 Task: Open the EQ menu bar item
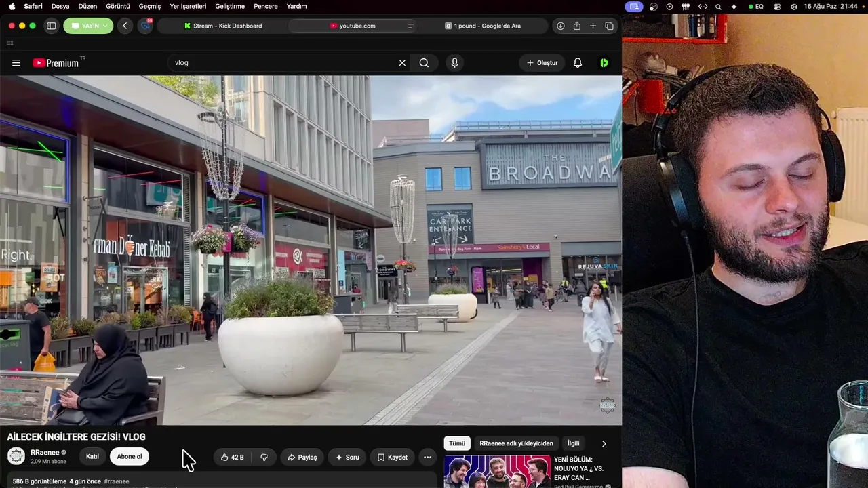point(756,6)
